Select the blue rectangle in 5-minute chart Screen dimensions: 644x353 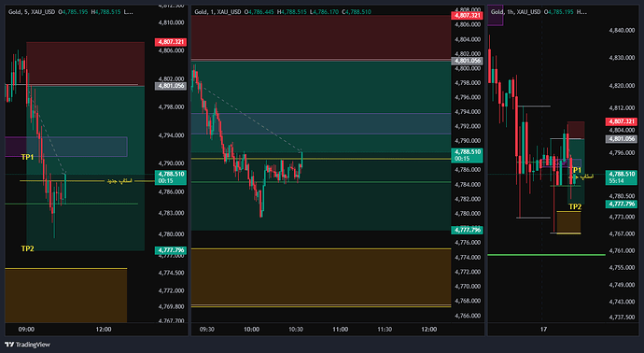[77, 147]
